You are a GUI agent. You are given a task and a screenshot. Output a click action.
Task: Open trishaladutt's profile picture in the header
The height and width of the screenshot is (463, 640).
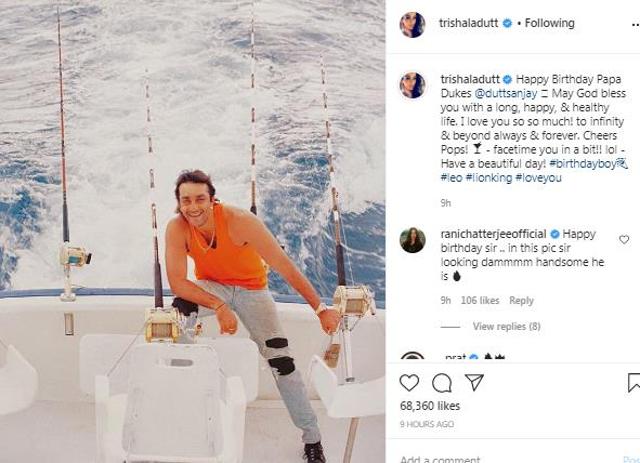(412, 24)
